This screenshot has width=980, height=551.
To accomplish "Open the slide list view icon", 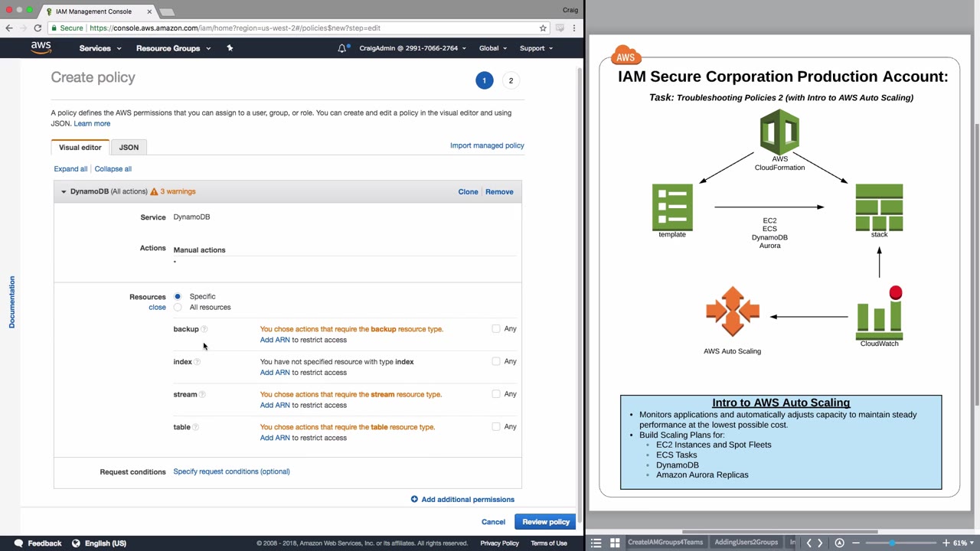I will [596, 543].
